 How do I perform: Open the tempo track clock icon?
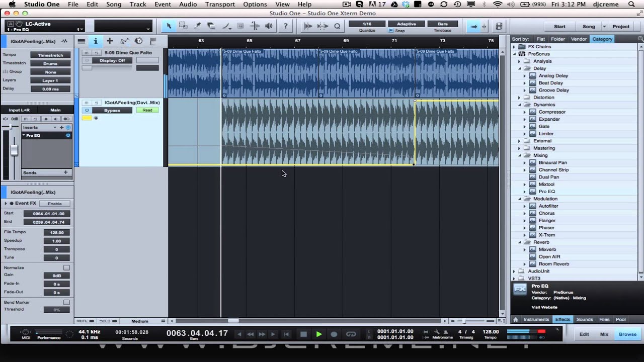click(139, 41)
